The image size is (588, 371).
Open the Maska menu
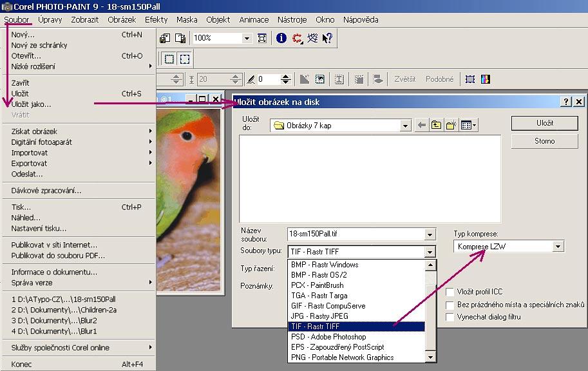tap(187, 19)
